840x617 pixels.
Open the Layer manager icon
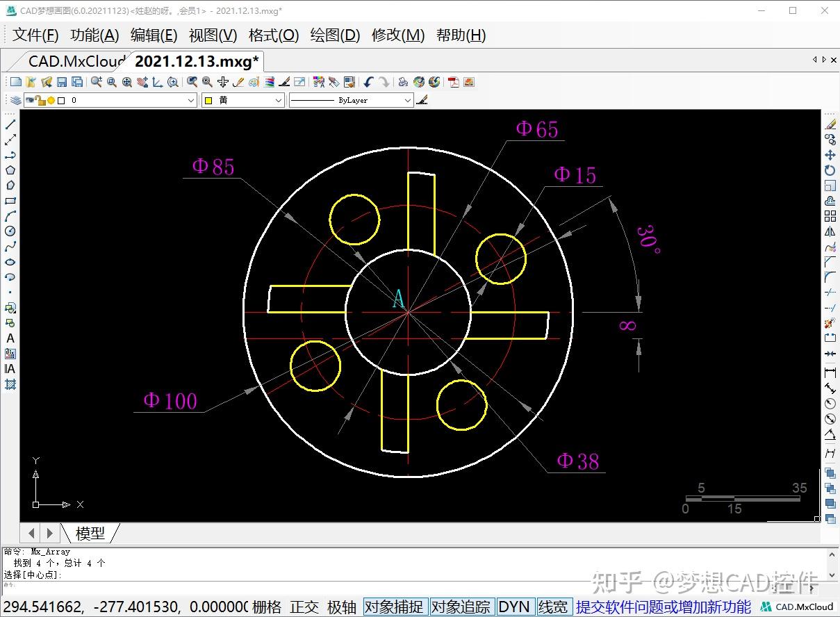pyautogui.click(x=15, y=100)
